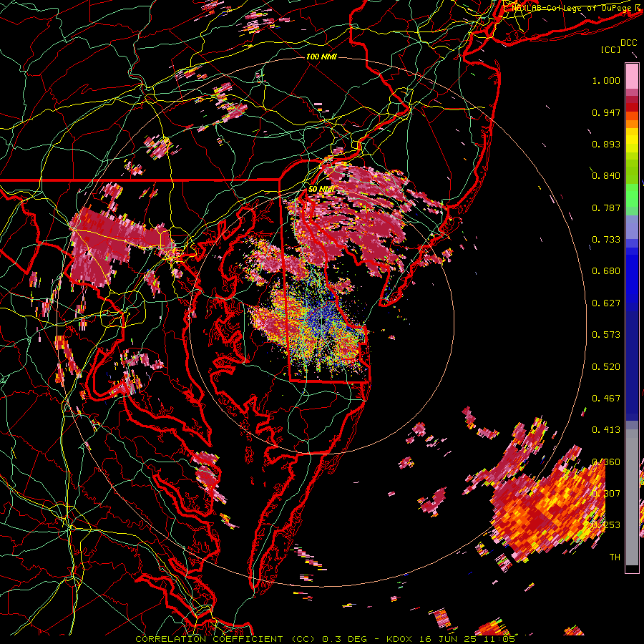Click the 50 NMI range ring label

[x=321, y=190]
